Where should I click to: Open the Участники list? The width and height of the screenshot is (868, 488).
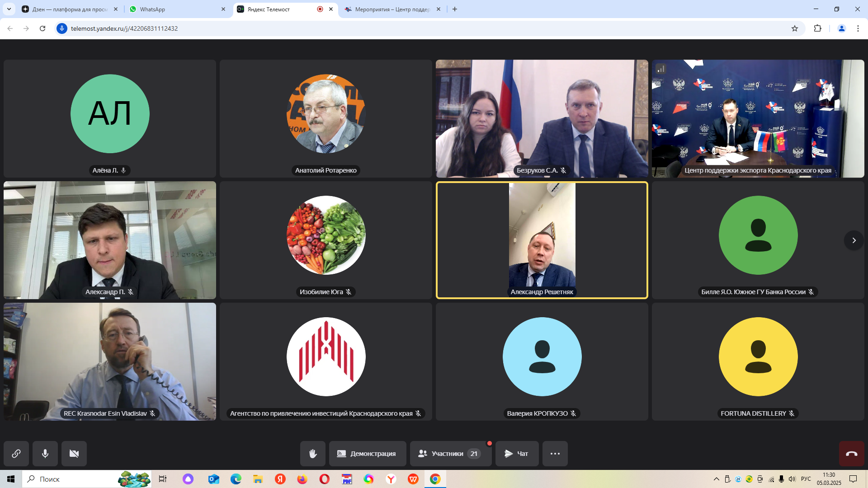450,454
